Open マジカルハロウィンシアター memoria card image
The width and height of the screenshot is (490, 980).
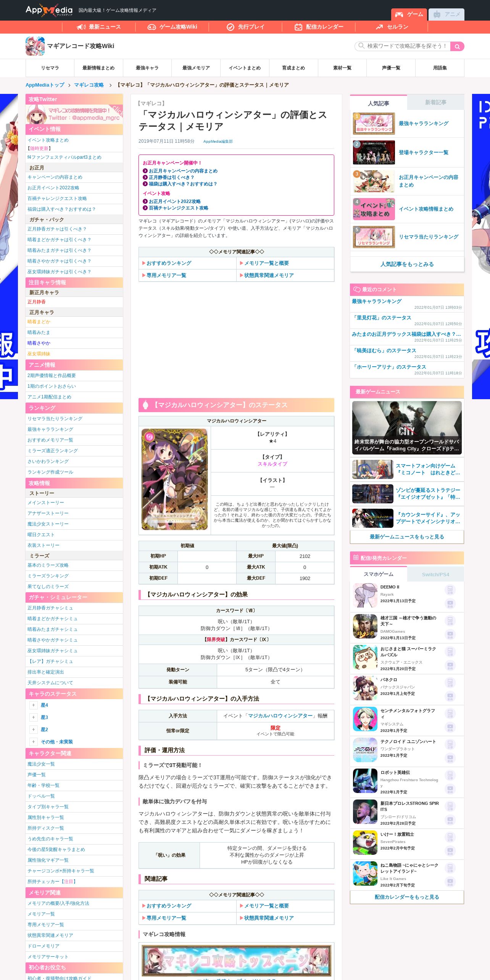[175, 479]
